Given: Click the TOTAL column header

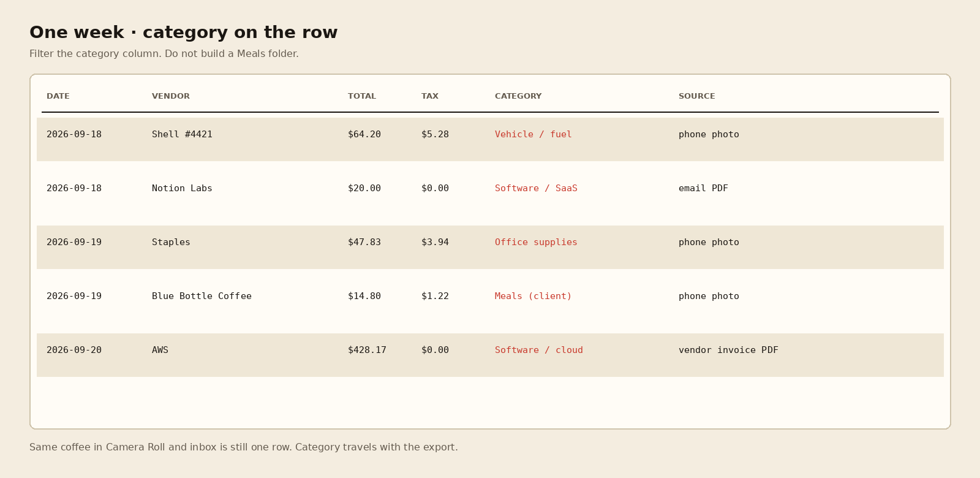Looking at the screenshot, I should tap(362, 96).
